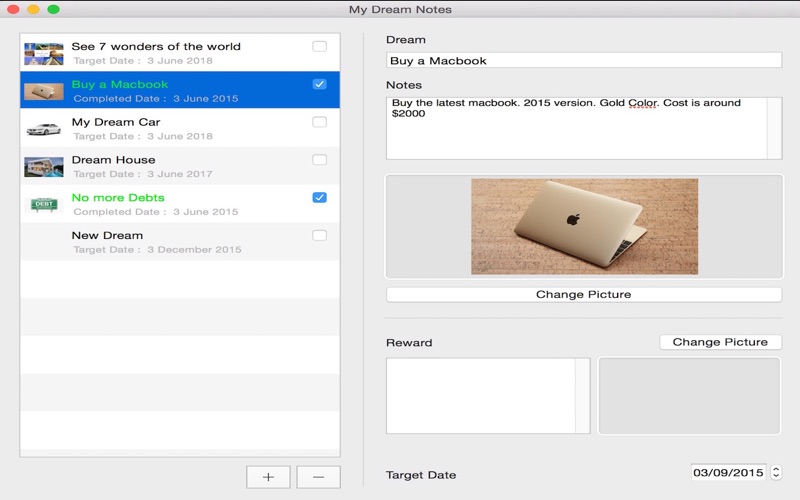Add a new dream with plus button
This screenshot has height=500, width=800.
pyautogui.click(x=268, y=477)
